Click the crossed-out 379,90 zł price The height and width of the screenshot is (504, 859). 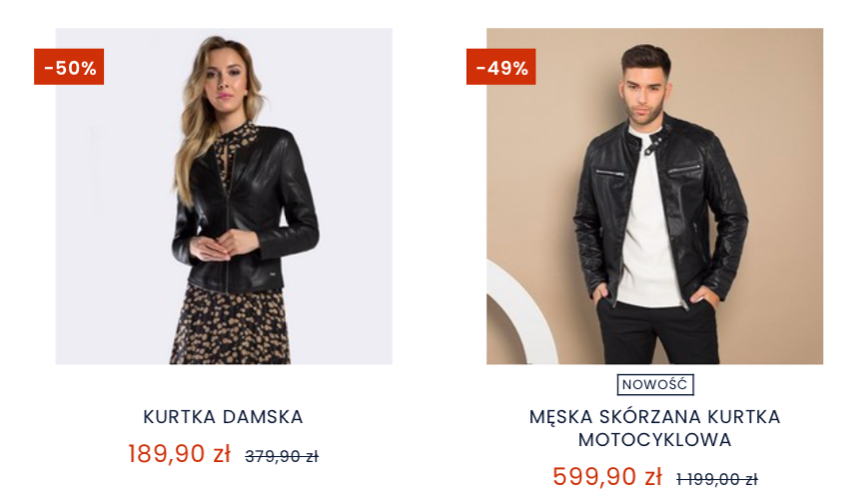click(x=282, y=456)
